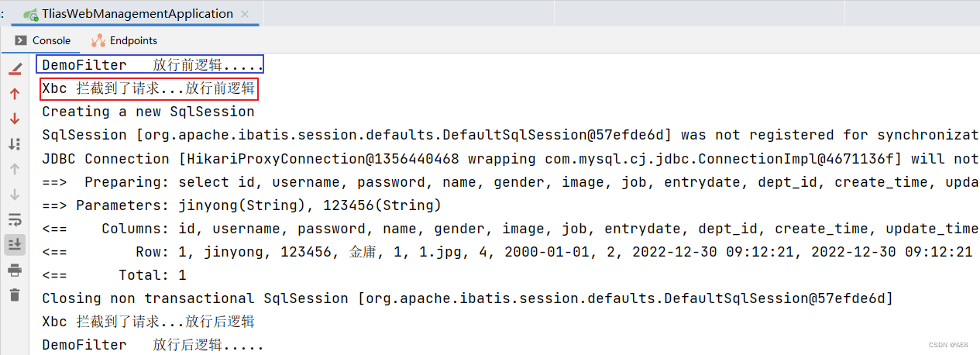Viewport: 980px width, 355px height.
Task: Print the console output
Action: click(x=15, y=270)
